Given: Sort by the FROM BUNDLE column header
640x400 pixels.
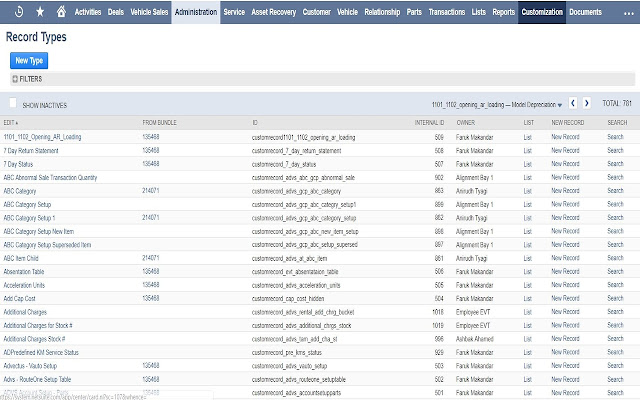Looking at the screenshot, I should click(159, 122).
